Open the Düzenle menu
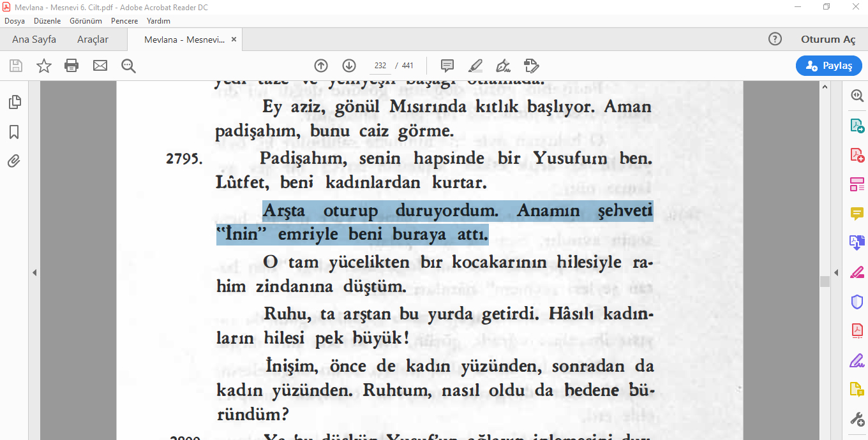This screenshot has height=440, width=868. tap(47, 21)
